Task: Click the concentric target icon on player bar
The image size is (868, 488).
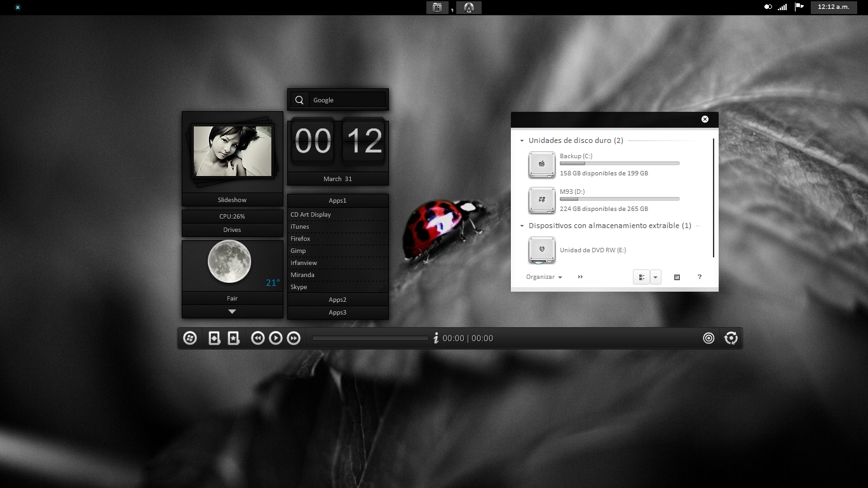Action: click(709, 338)
